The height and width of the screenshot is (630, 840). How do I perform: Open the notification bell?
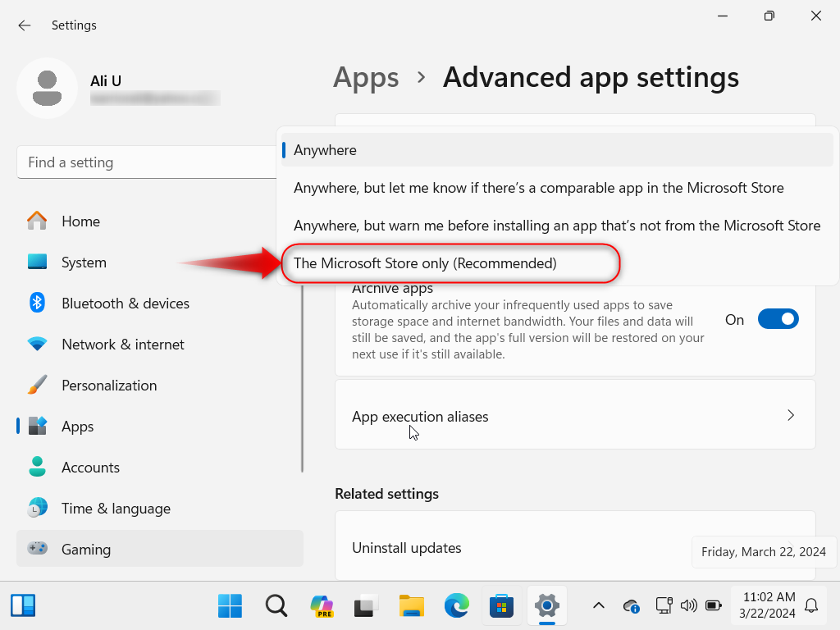811,606
